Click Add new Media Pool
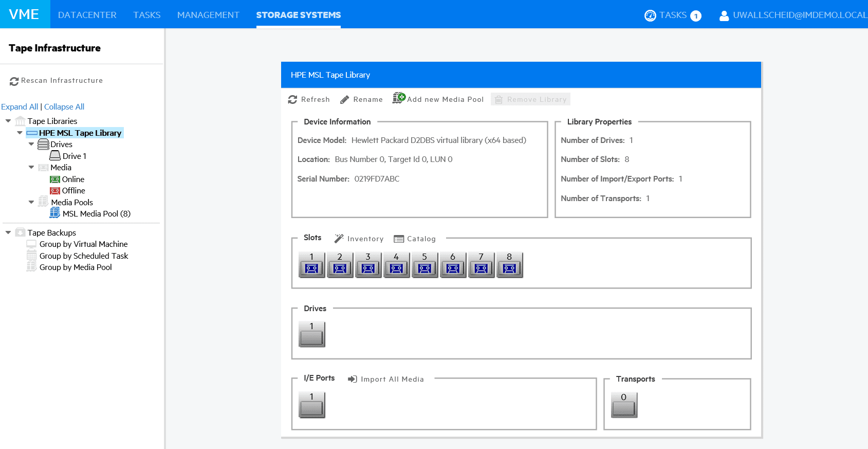This screenshot has height=449, width=868. click(x=438, y=99)
